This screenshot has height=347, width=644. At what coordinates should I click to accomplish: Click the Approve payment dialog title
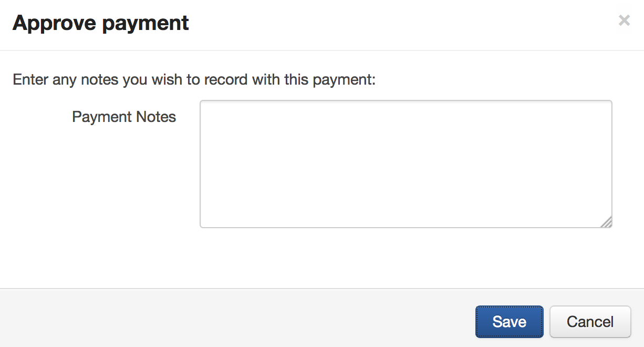[x=101, y=23]
